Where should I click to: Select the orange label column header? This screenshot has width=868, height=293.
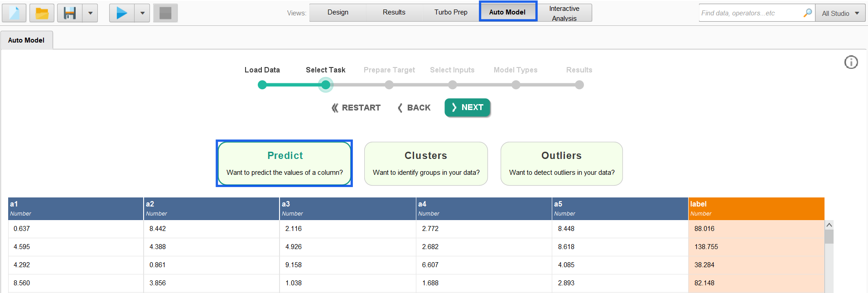coord(756,209)
